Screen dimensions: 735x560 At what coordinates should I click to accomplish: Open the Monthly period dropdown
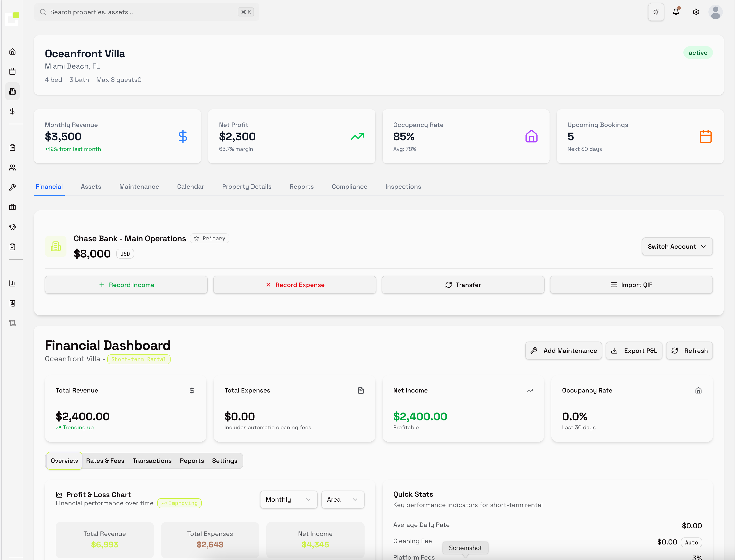click(x=288, y=499)
